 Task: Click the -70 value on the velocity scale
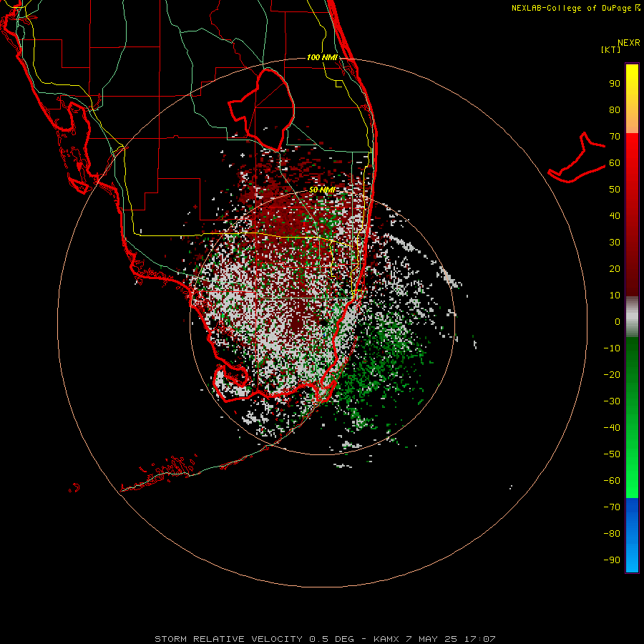612,507
